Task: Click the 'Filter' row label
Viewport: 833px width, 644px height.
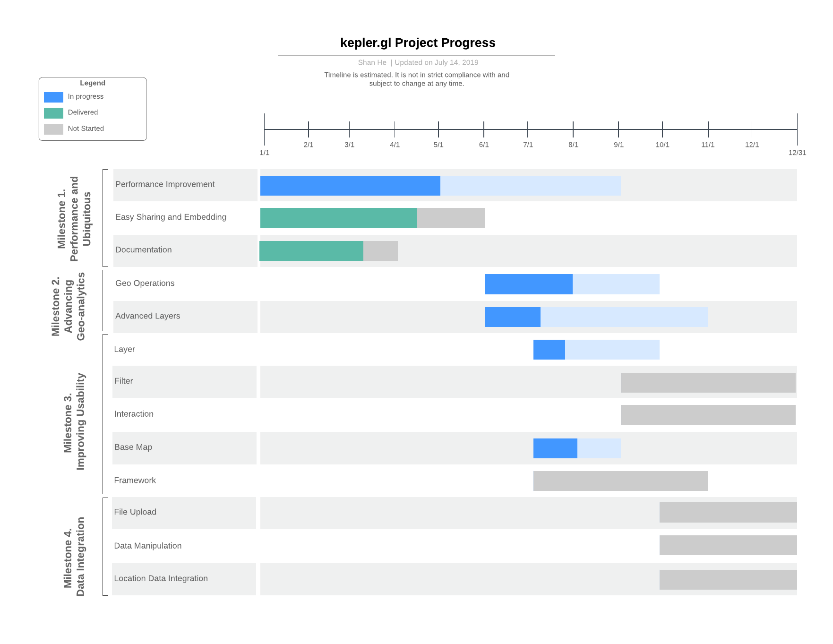Action: coord(124,381)
